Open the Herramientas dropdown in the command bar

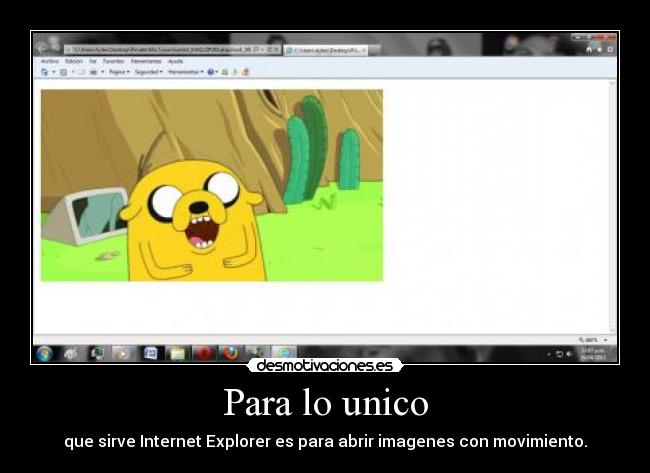(x=186, y=72)
